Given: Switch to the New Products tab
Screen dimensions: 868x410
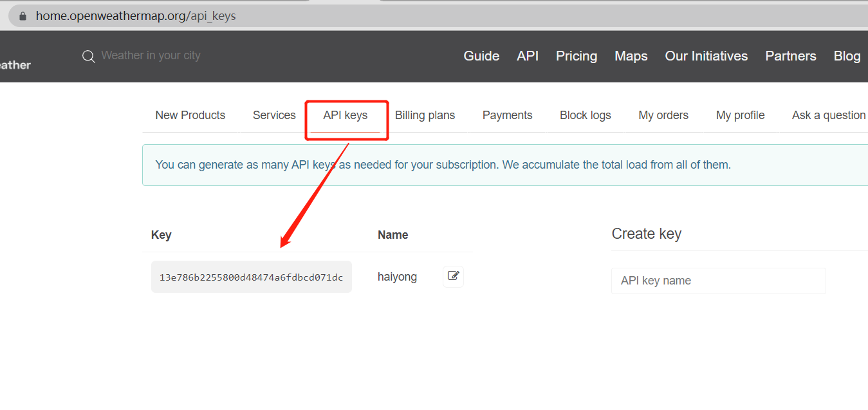Looking at the screenshot, I should coord(190,115).
